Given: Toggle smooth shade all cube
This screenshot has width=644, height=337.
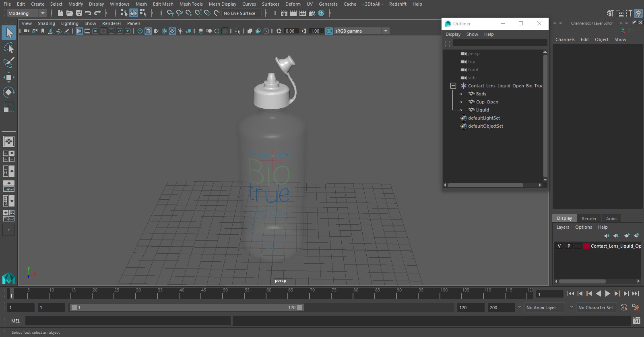Looking at the screenshot, I should pos(148,31).
